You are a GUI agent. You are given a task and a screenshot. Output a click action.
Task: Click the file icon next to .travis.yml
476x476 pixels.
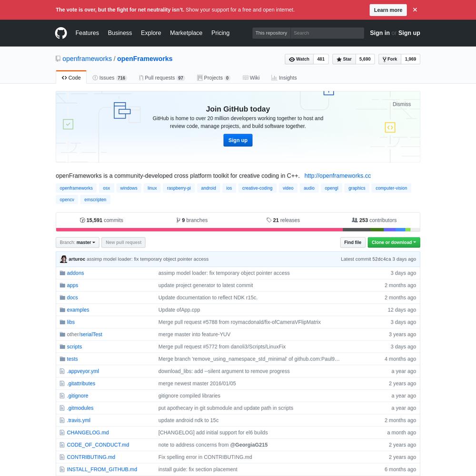pyautogui.click(x=62, y=420)
